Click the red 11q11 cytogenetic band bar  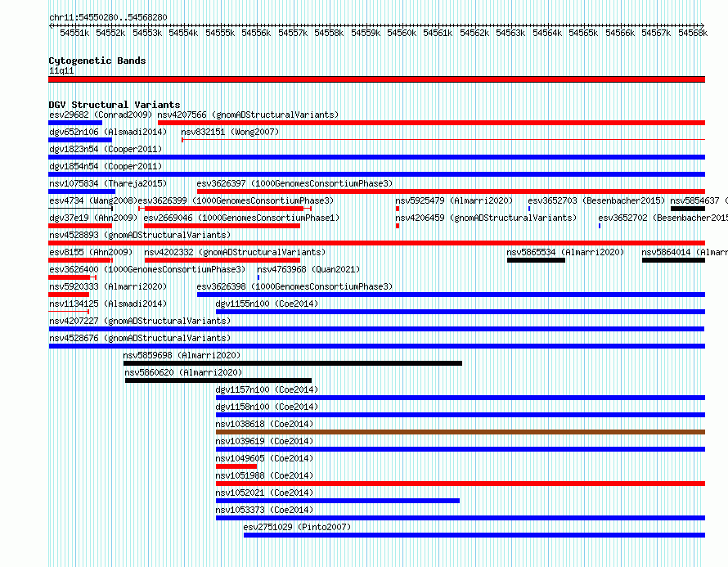[x=376, y=79]
